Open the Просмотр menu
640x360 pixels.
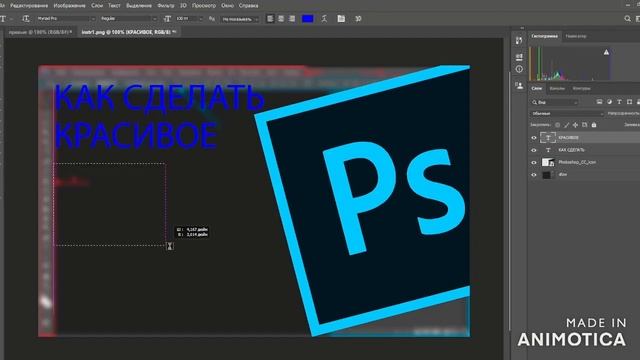coord(204,6)
